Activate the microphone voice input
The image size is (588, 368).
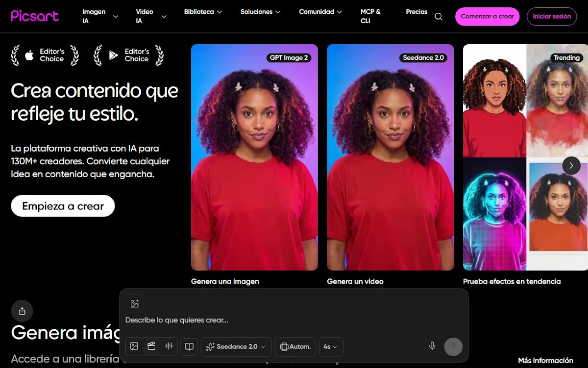click(432, 346)
